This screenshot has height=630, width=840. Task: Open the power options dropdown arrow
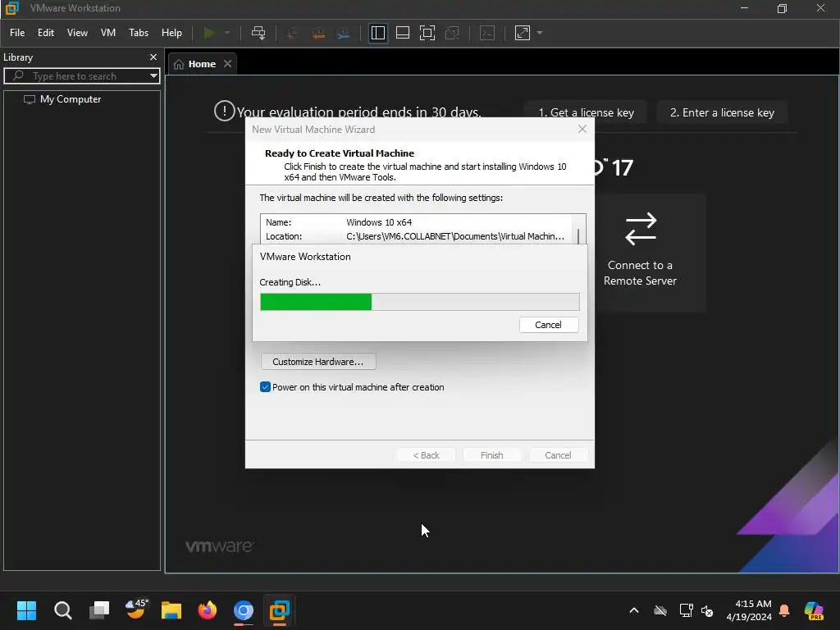coord(227,33)
